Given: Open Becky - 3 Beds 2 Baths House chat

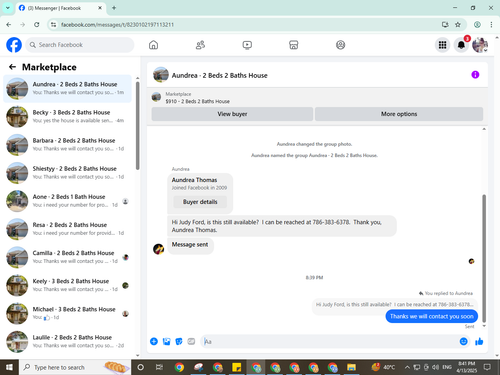Looking at the screenshot, I should coord(68,117).
